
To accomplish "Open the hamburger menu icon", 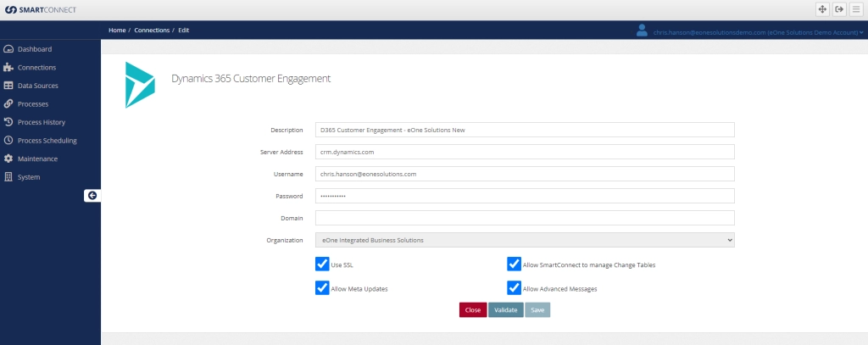I will [x=856, y=9].
